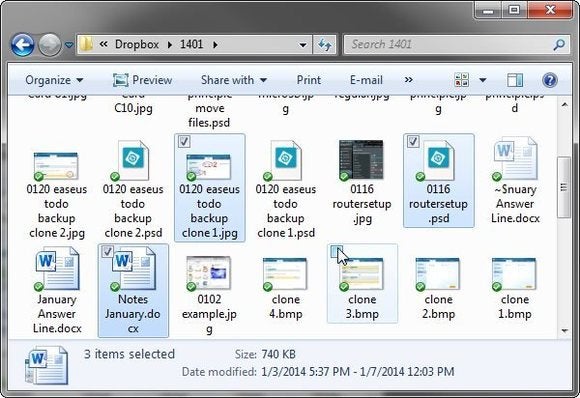Tick the checkbox on clone 3.bmp

point(336,252)
